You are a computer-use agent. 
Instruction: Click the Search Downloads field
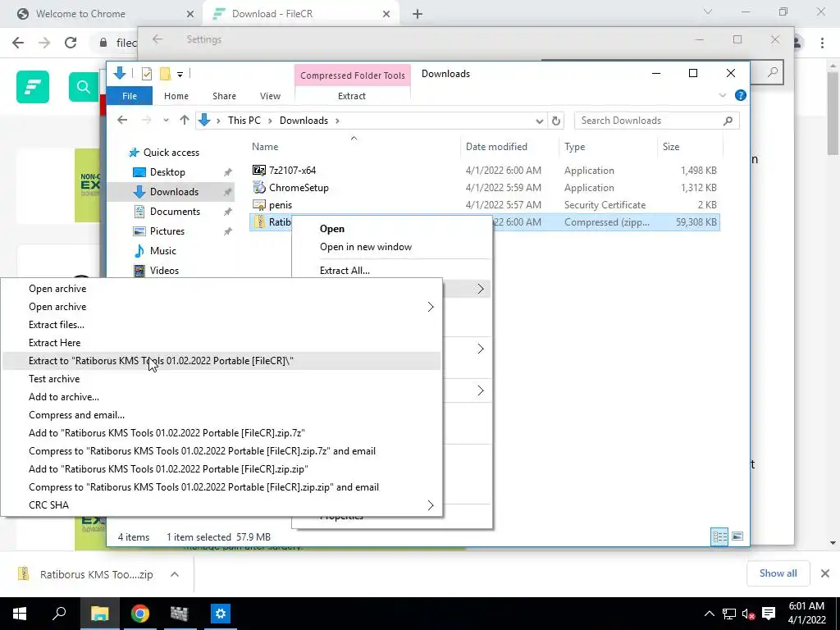656,121
